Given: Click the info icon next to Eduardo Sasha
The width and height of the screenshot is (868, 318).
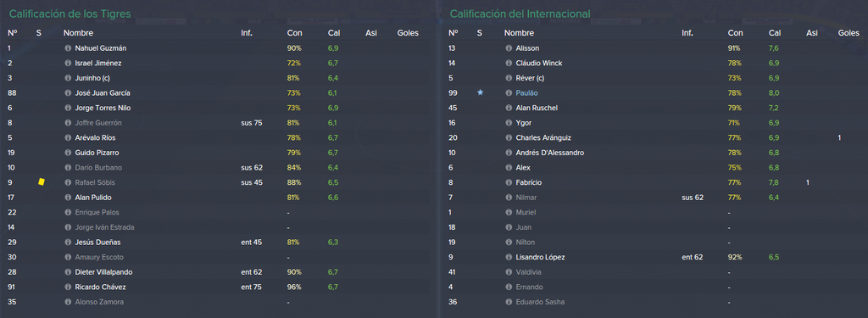Looking at the screenshot, I should pos(509,302).
